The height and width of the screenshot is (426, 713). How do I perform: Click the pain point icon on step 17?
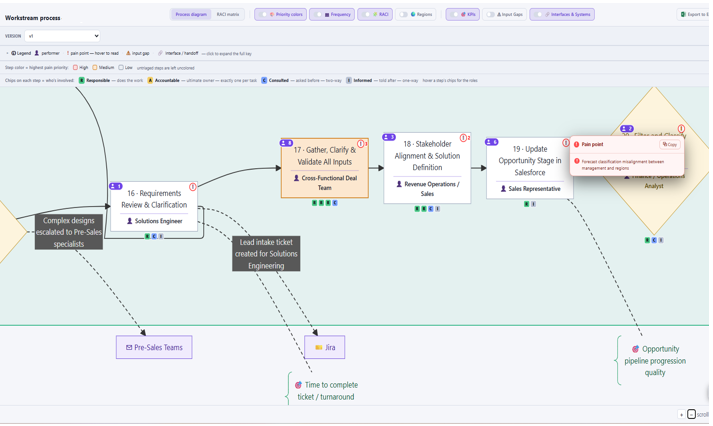(361, 144)
